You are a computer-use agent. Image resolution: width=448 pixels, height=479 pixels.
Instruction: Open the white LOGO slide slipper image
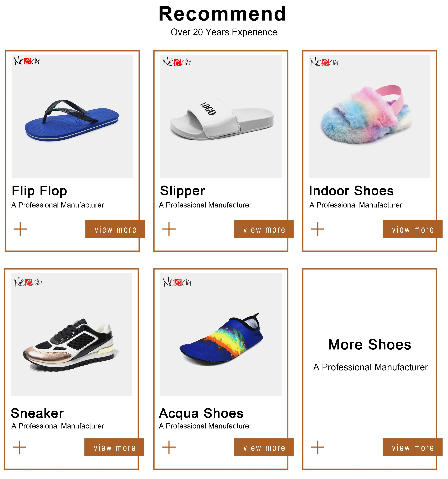pos(221,116)
